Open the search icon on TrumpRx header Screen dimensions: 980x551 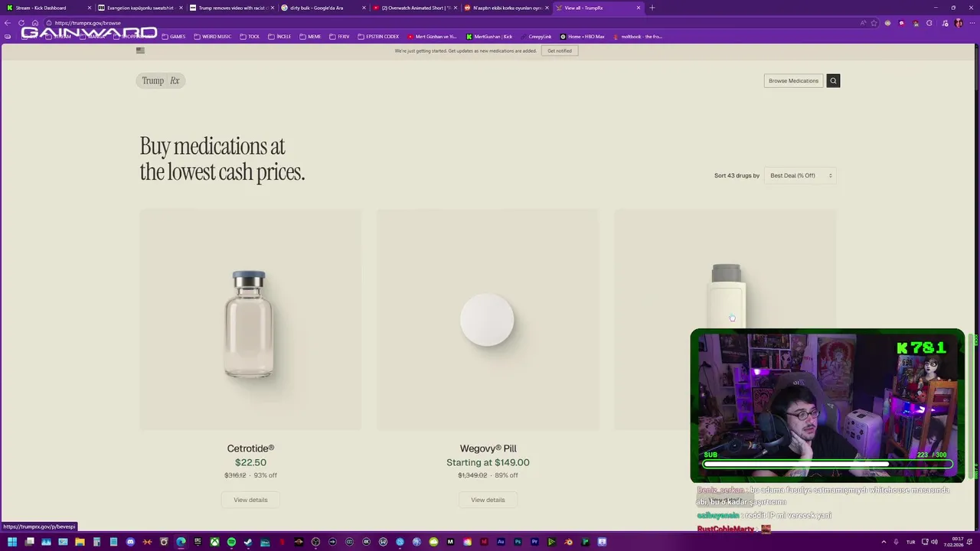pyautogui.click(x=833, y=80)
